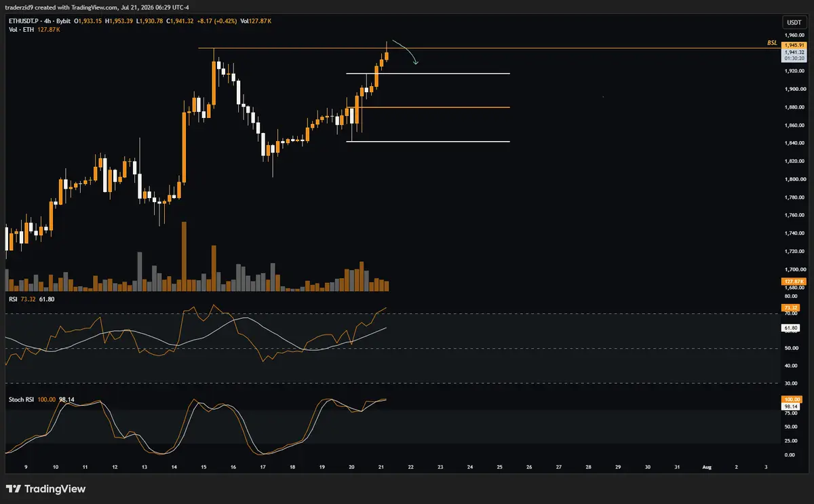This screenshot has width=814, height=504.
Task: Click the 100.00 Stoch RSI axis label
Action: 791,400
